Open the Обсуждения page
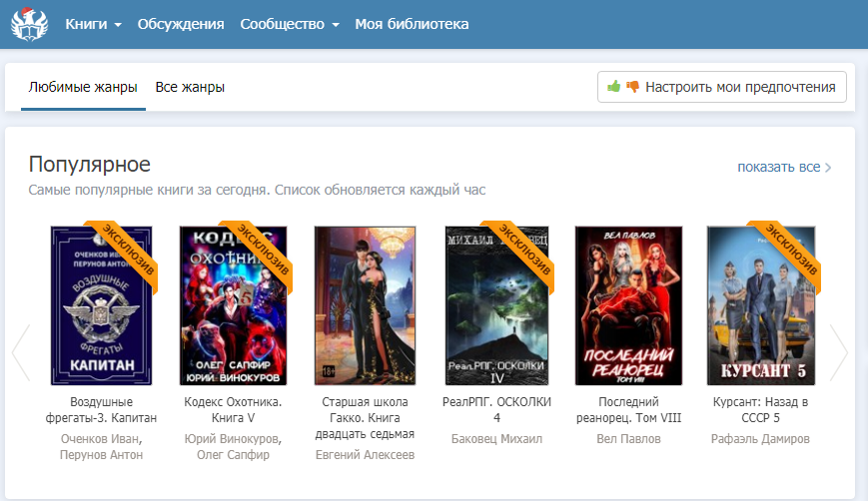Viewport: 868px width, 503px height. pos(181,24)
